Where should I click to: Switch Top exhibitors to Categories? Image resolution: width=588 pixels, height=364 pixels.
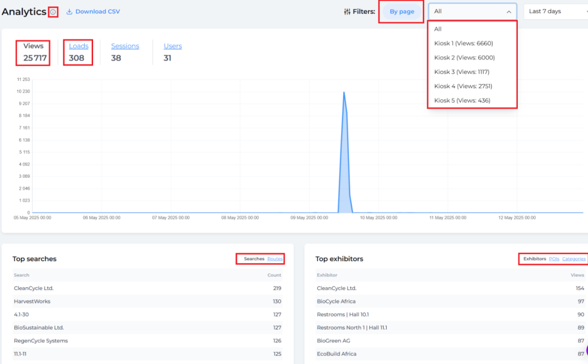(574, 259)
